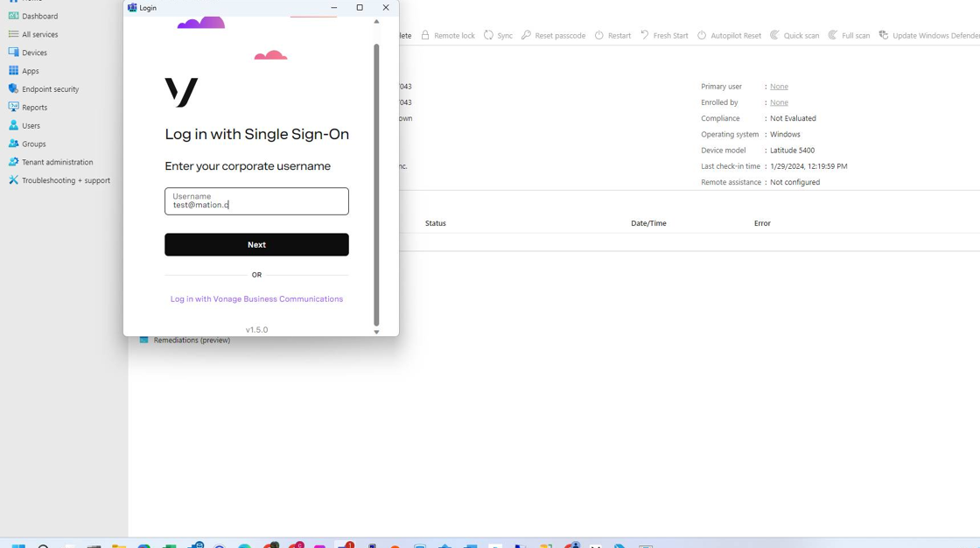Click the Vonage logo in Login window
The width and height of the screenshot is (980, 548).
click(x=181, y=92)
